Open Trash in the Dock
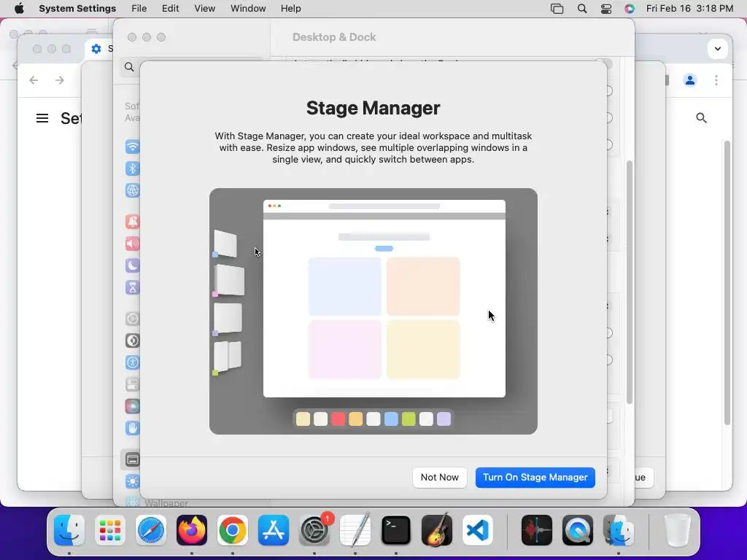The width and height of the screenshot is (747, 560). point(677,530)
